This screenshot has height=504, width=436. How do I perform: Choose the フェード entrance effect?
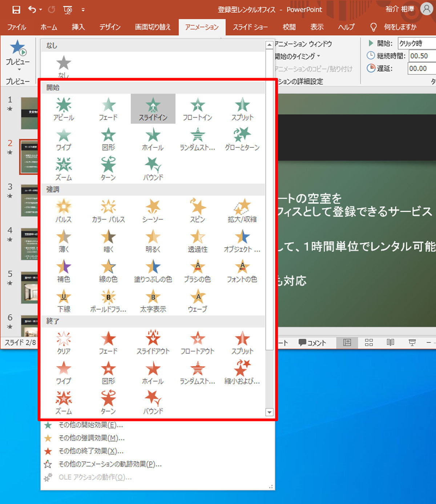point(108,109)
